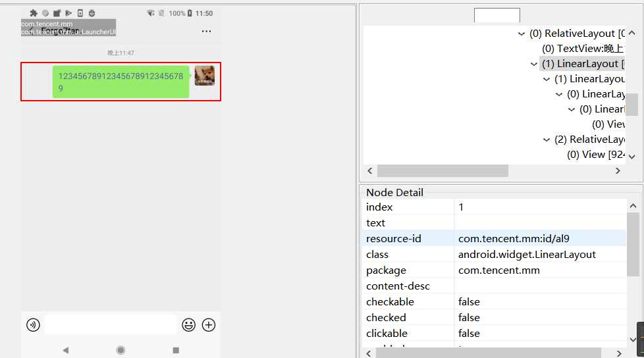Click the Shiba dog avatar thumbnail
644x358 pixels.
click(x=205, y=76)
